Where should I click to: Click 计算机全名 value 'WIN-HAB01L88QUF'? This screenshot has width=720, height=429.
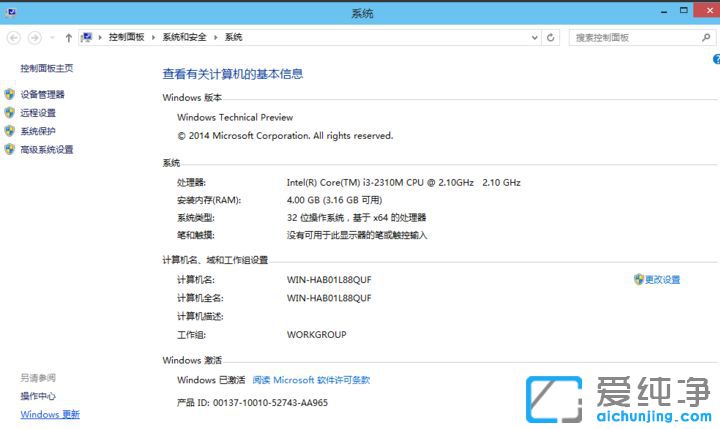coord(329,298)
